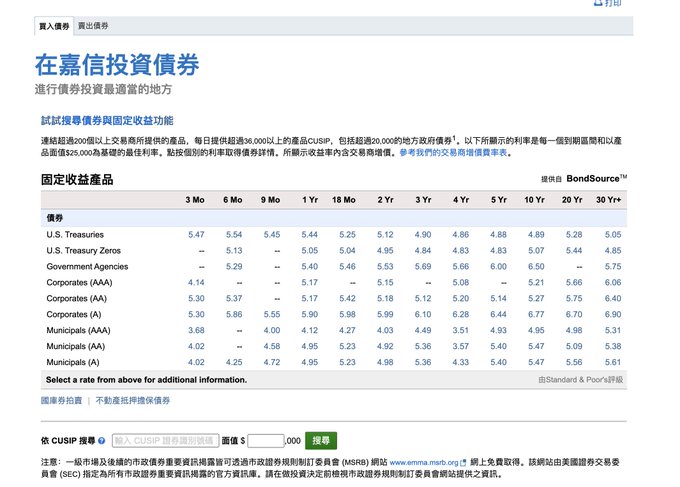
Task: Open the 不動産抵押擔保債券 link
Action: 133,400
